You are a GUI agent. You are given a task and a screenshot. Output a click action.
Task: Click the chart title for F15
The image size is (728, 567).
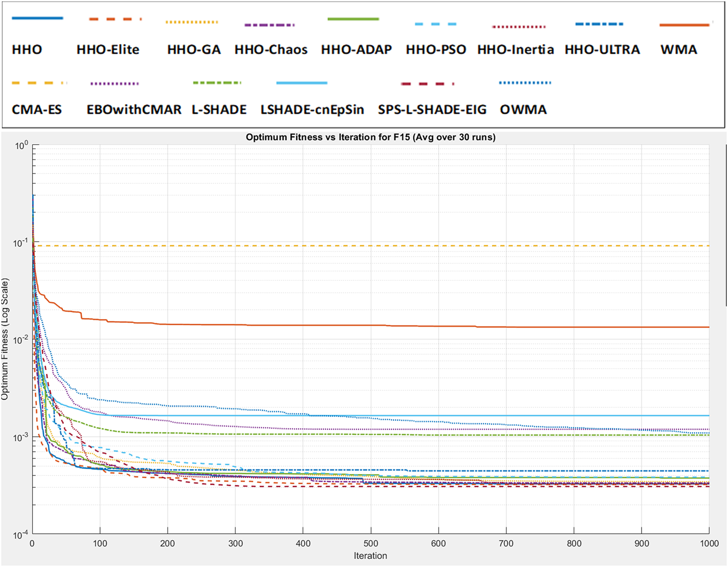[370, 137]
